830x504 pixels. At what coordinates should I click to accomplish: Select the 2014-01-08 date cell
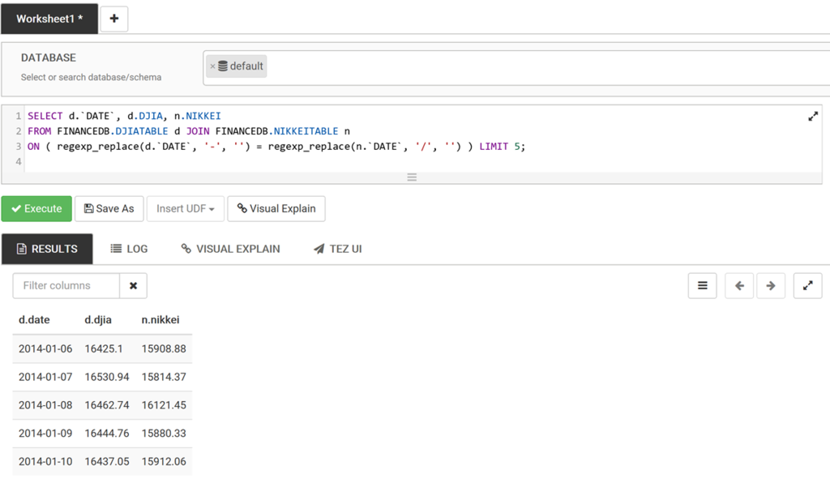click(45, 405)
